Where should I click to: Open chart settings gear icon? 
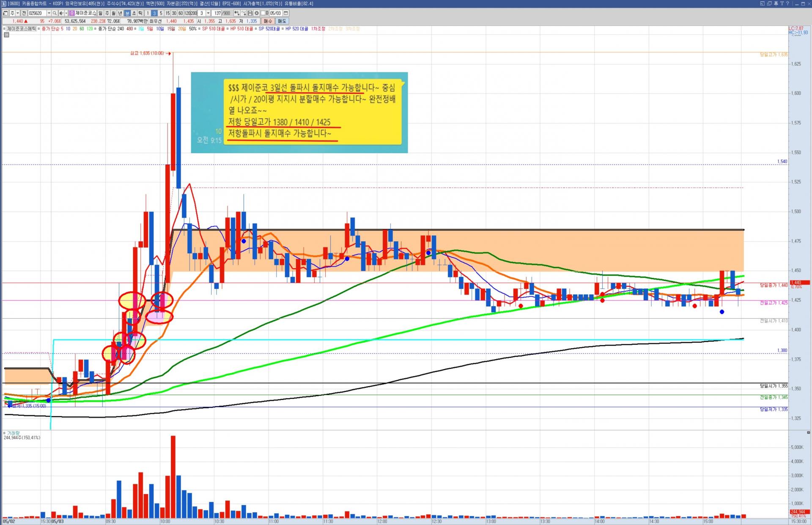click(257, 13)
